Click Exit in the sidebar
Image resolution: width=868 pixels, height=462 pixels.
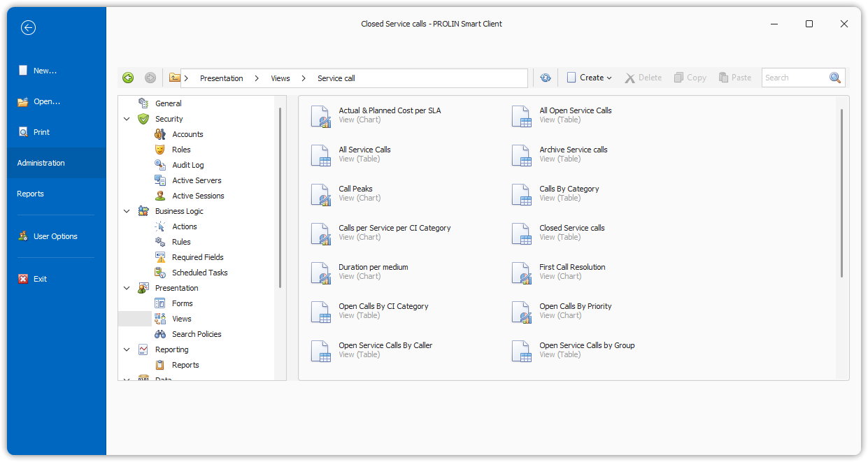click(x=41, y=279)
